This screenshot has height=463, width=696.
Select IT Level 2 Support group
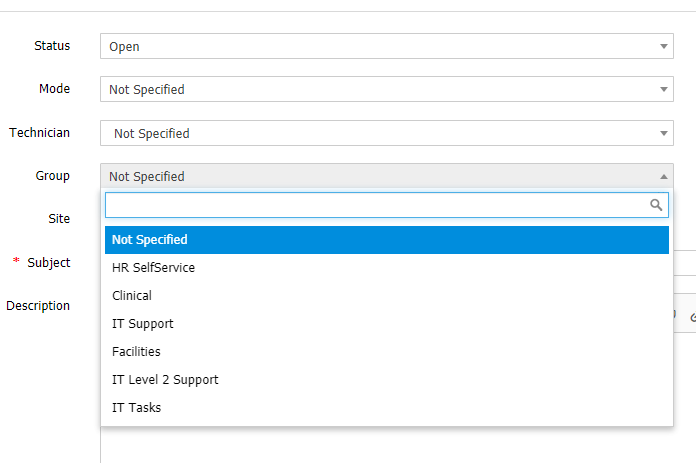pyautogui.click(x=165, y=380)
